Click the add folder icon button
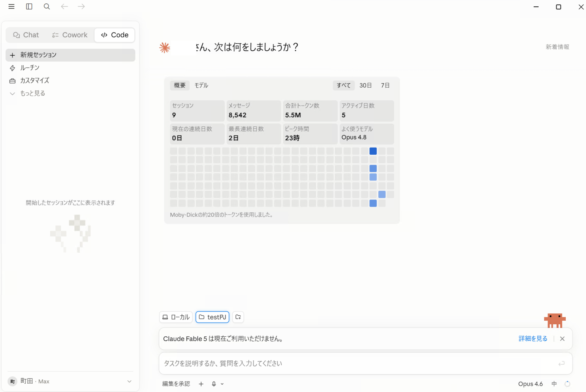Screen dimensions: 586x392 pos(238,317)
